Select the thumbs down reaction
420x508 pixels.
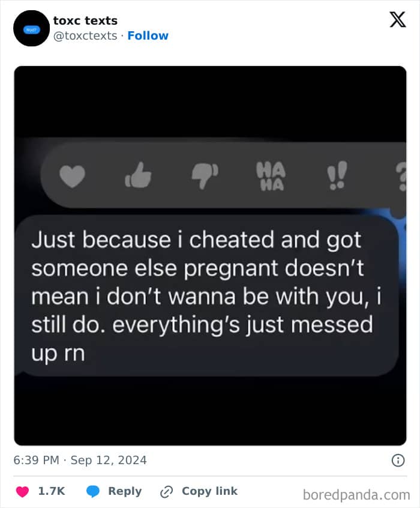click(205, 177)
